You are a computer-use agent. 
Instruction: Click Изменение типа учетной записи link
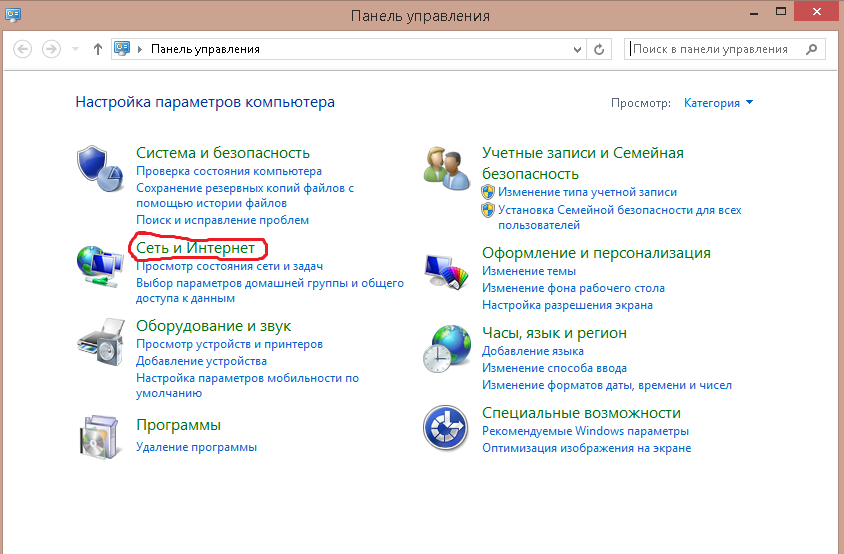[x=587, y=192]
